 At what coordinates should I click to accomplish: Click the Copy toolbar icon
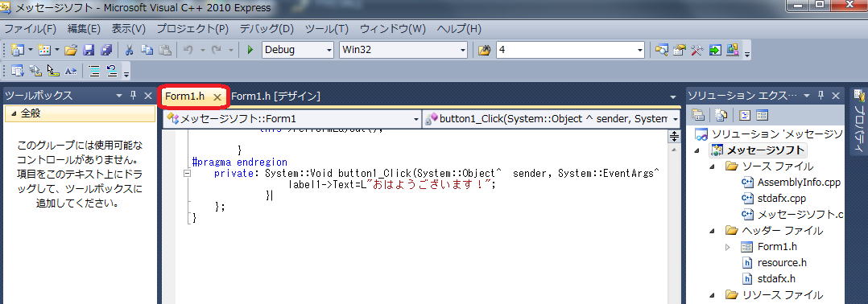pyautogui.click(x=147, y=51)
